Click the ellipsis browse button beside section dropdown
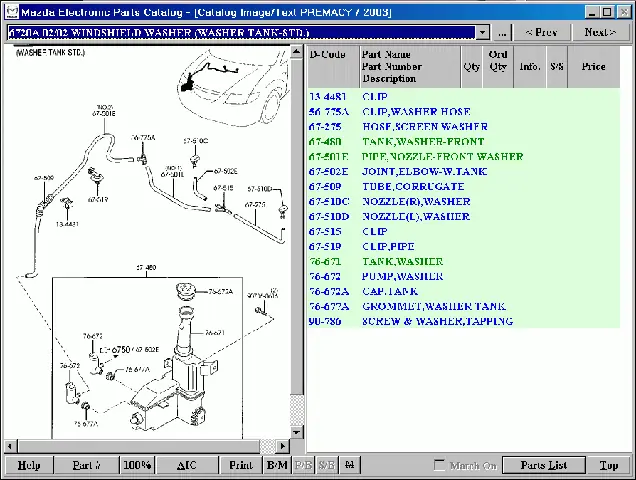The image size is (636, 480). (503, 32)
